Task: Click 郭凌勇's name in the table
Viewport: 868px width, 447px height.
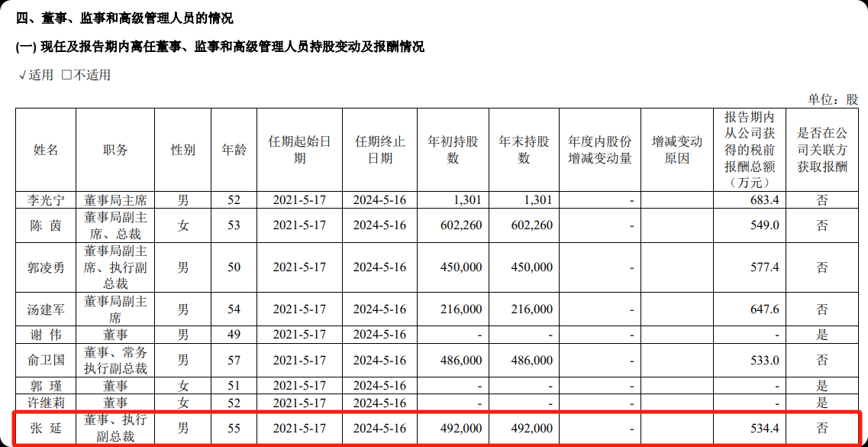Action: coord(46,267)
